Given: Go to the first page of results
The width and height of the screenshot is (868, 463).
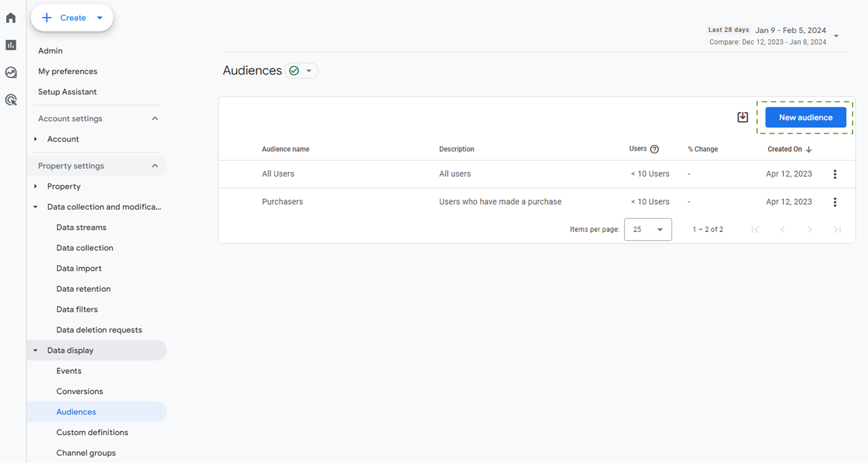Looking at the screenshot, I should coord(755,230).
